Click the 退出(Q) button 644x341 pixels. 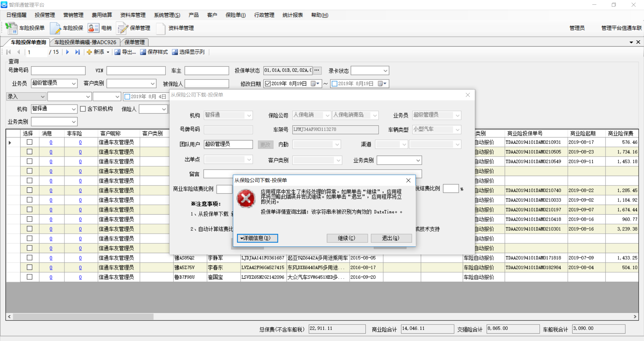[391, 238]
